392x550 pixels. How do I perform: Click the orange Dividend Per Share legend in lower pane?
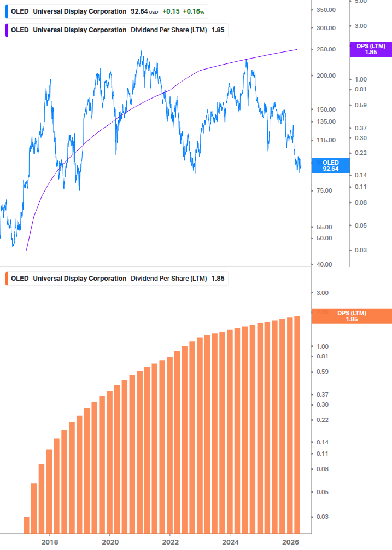(116, 279)
